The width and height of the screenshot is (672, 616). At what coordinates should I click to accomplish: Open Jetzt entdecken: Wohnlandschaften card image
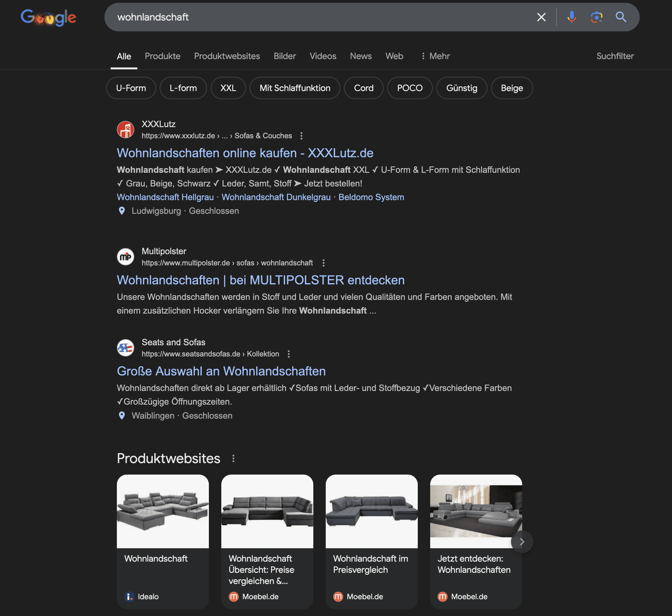tap(476, 511)
